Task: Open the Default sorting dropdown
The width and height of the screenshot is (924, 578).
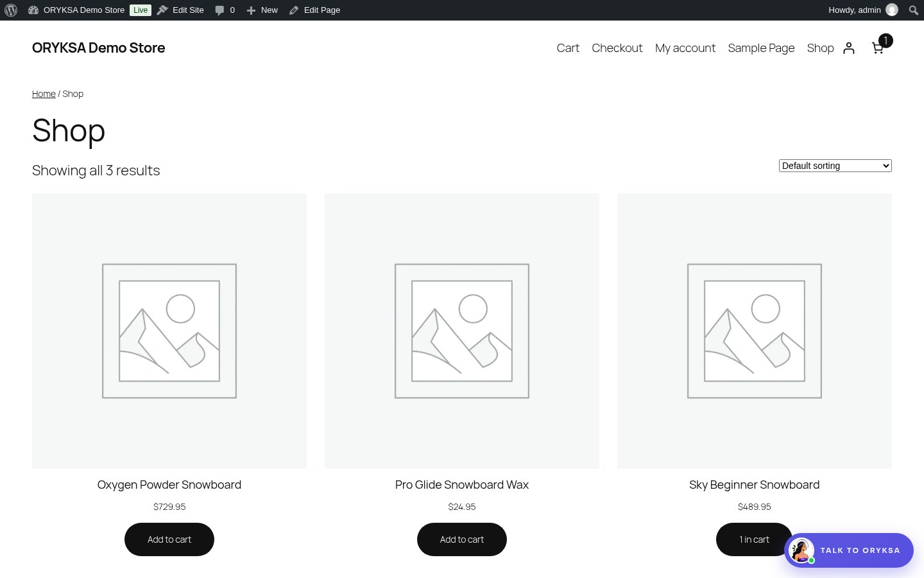Action: (x=835, y=166)
